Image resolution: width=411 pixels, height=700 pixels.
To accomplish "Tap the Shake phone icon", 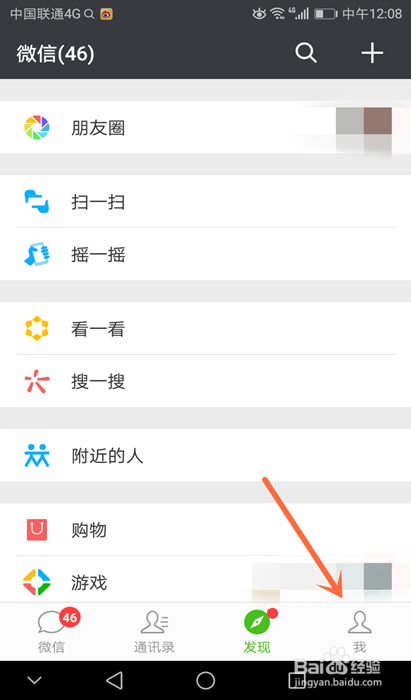I will [37, 254].
